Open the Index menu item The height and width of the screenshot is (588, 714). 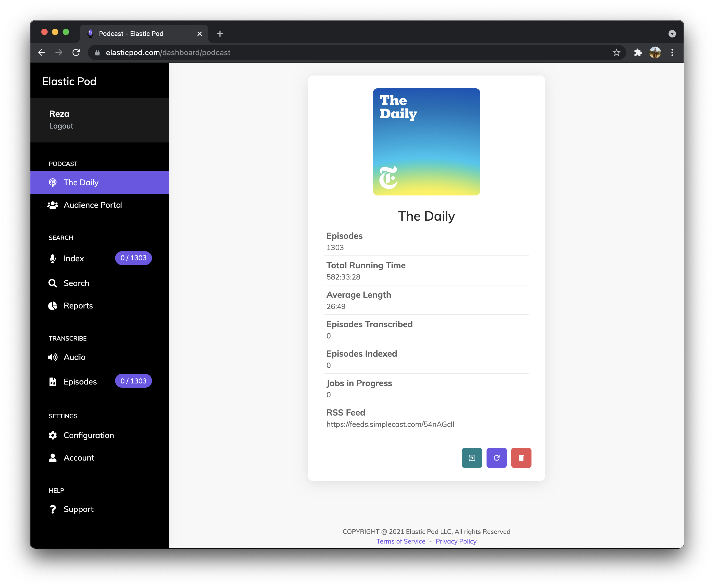(100, 258)
